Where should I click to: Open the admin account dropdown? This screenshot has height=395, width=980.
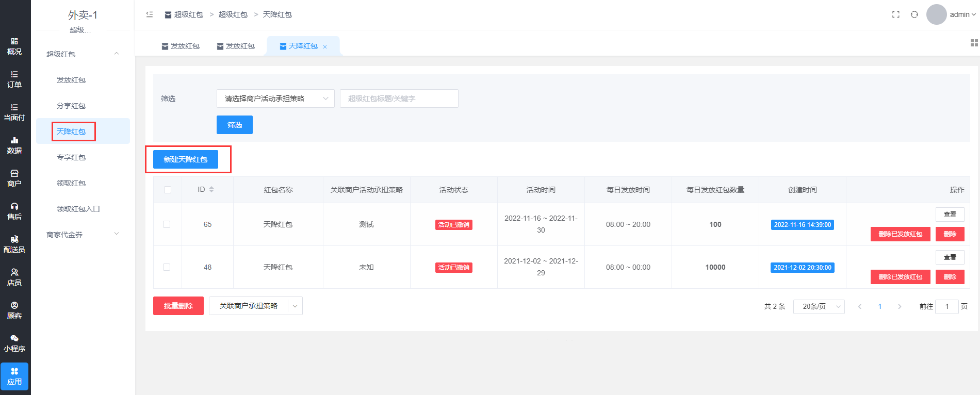pos(963,14)
